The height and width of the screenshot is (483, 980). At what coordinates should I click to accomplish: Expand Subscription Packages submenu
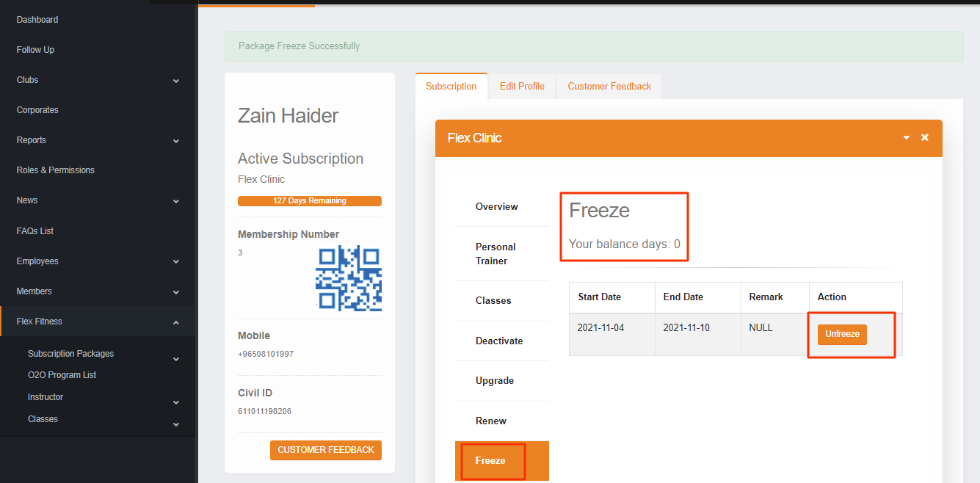tap(176, 359)
